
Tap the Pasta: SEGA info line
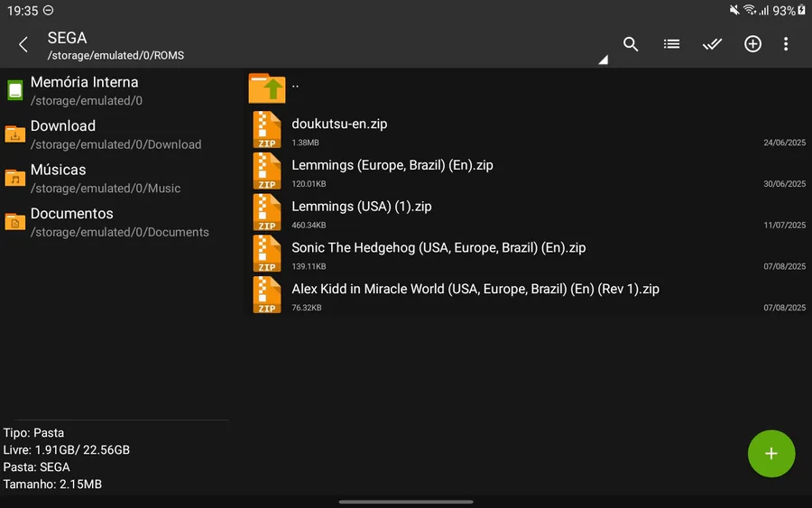(x=36, y=467)
